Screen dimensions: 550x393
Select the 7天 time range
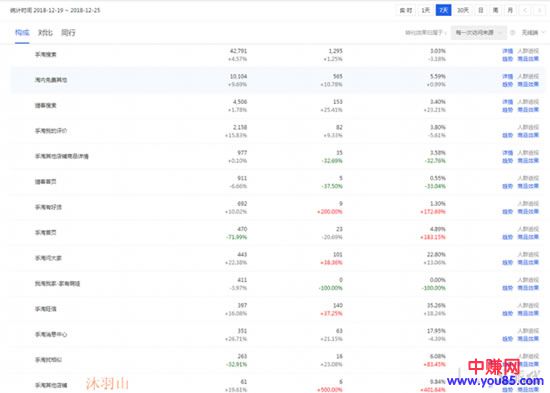coord(443,11)
